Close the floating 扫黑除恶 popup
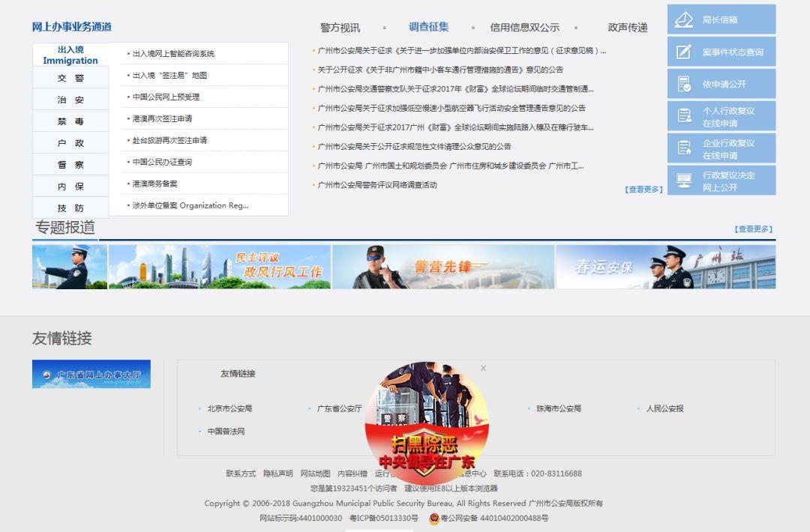 pos(483,368)
